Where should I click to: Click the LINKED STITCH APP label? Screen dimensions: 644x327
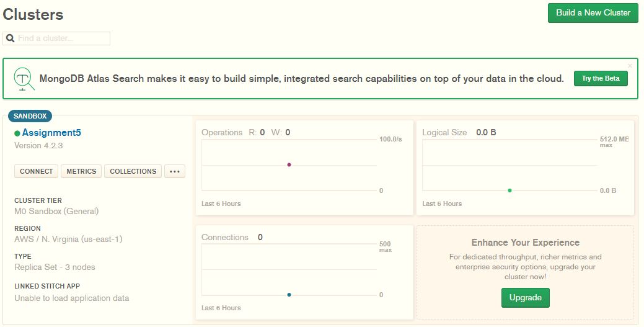pyautogui.click(x=47, y=286)
